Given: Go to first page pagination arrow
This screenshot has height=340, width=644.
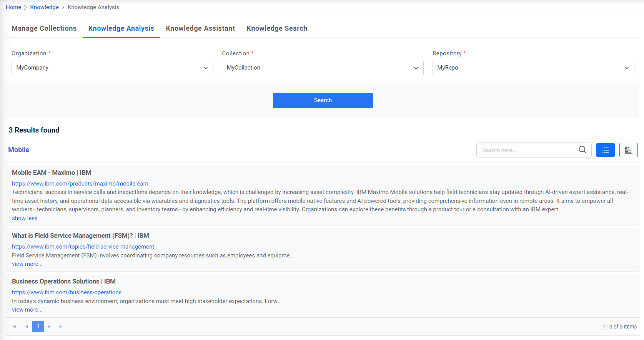Looking at the screenshot, I should pos(15,327).
